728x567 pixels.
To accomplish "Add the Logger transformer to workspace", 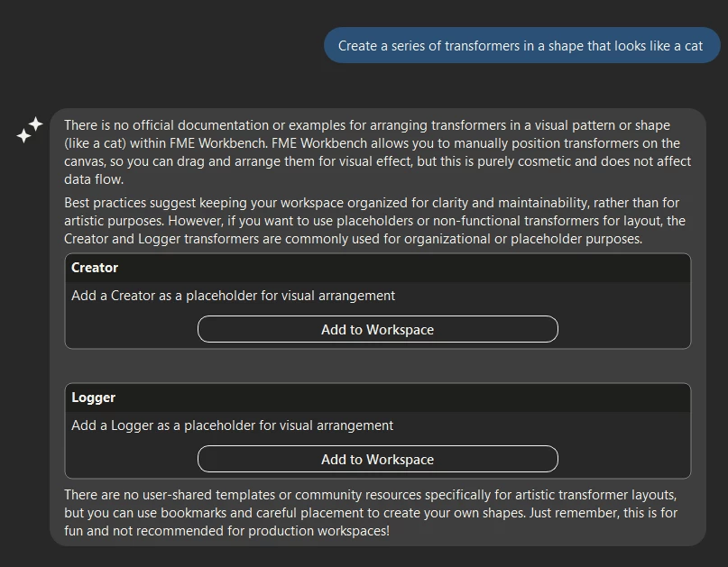I will click(x=377, y=460).
